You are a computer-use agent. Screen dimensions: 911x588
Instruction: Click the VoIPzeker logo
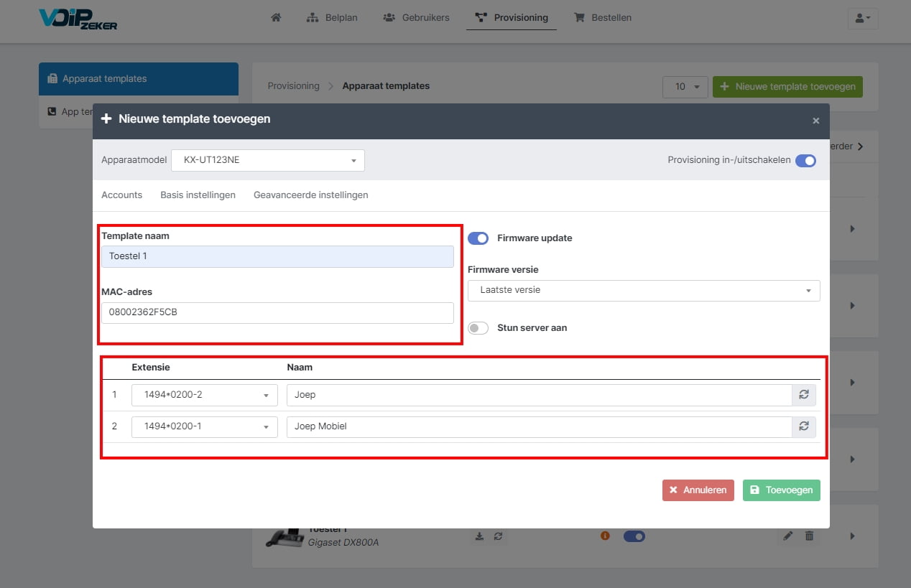click(78, 18)
